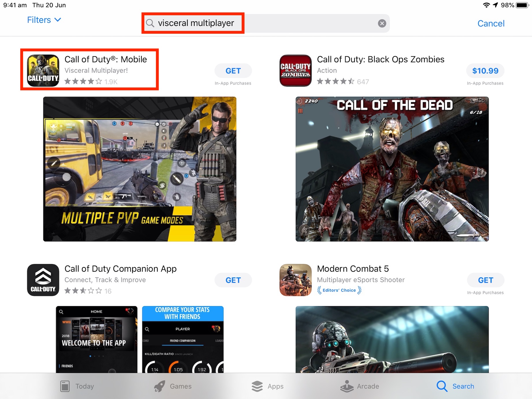Open the Welcome to the App screenshot
This screenshot has height=399, width=532.
pos(97,339)
